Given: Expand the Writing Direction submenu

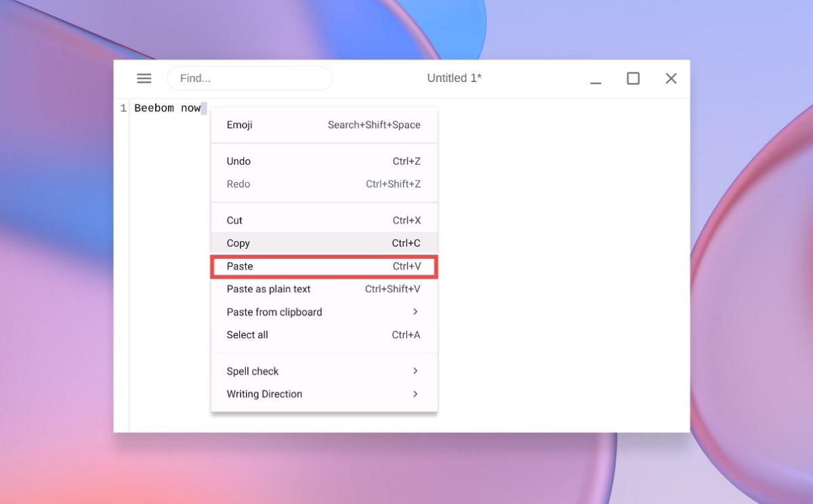Looking at the screenshot, I should pyautogui.click(x=264, y=394).
